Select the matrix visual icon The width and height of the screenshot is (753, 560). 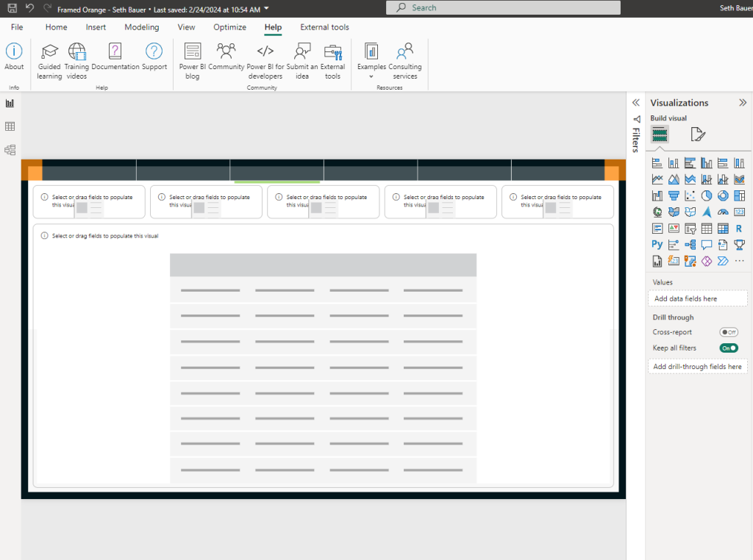coord(723,229)
